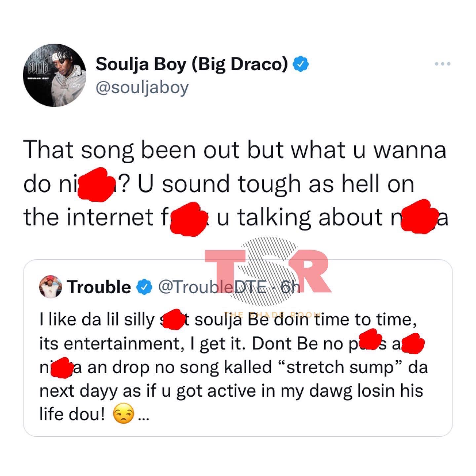The width and height of the screenshot is (476, 476).
Task: Click the red scribble after 'internet f'
Action: click(186, 218)
